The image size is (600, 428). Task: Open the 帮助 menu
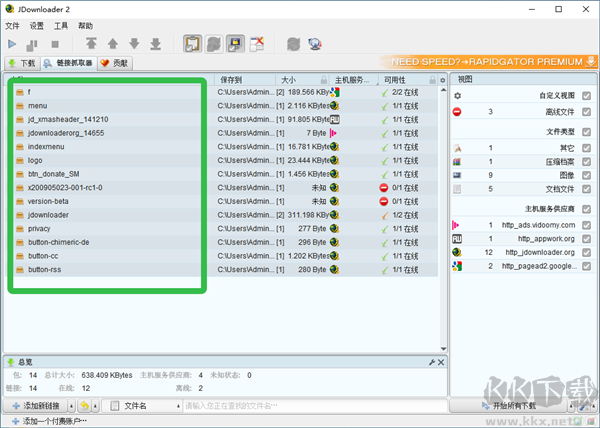(85, 26)
